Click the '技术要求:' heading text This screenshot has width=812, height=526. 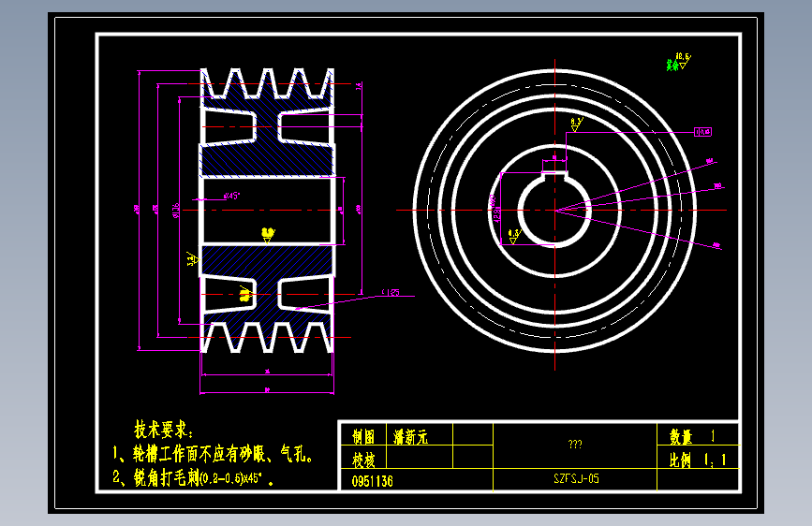pyautogui.click(x=164, y=430)
